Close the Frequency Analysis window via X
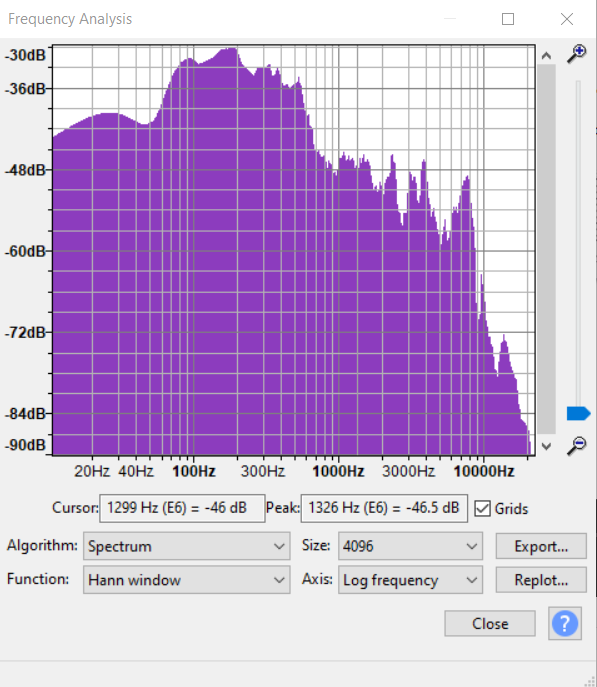597x687 pixels. pos(567,19)
